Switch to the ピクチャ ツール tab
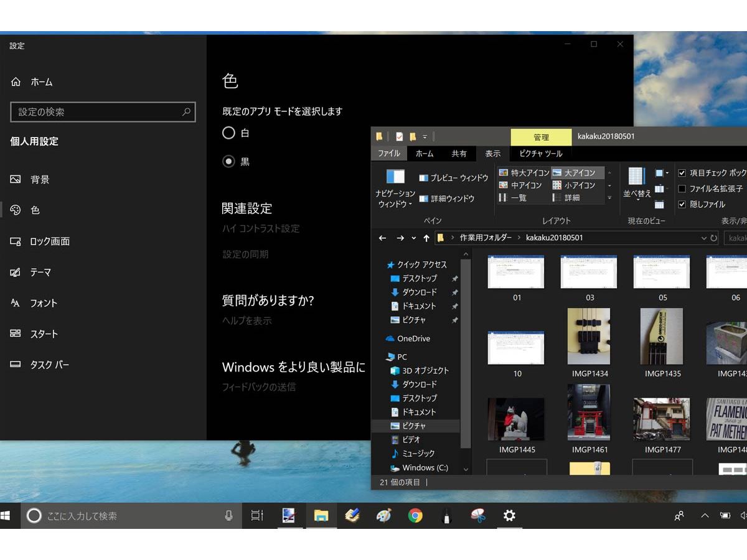This screenshot has width=747, height=560. pos(541,154)
